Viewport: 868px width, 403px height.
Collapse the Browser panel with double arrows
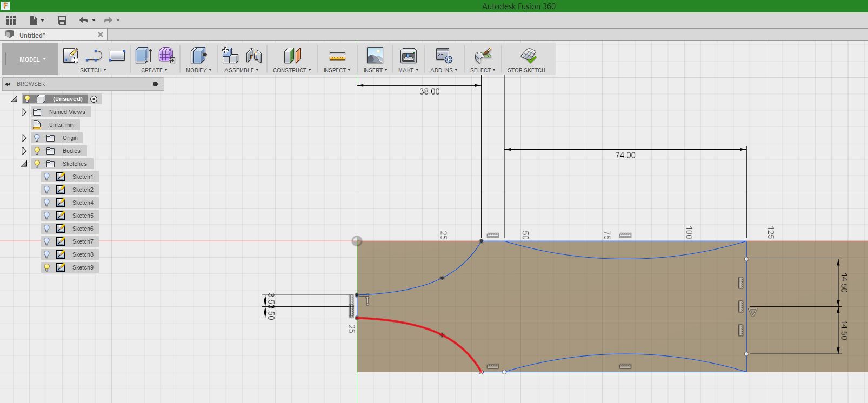click(8, 84)
